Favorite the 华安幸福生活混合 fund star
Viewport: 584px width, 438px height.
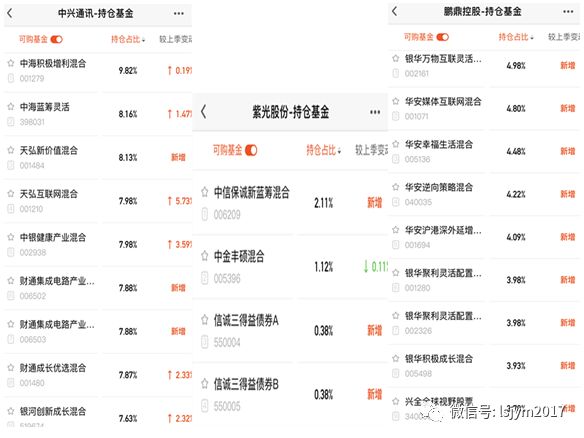tap(396, 144)
